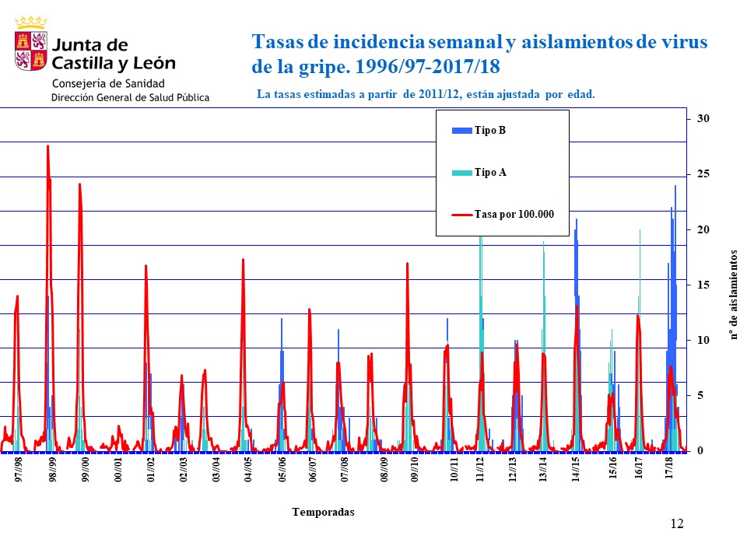
Task: Select the Tasa por 100.000 legend label
Action: pyautogui.click(x=514, y=214)
